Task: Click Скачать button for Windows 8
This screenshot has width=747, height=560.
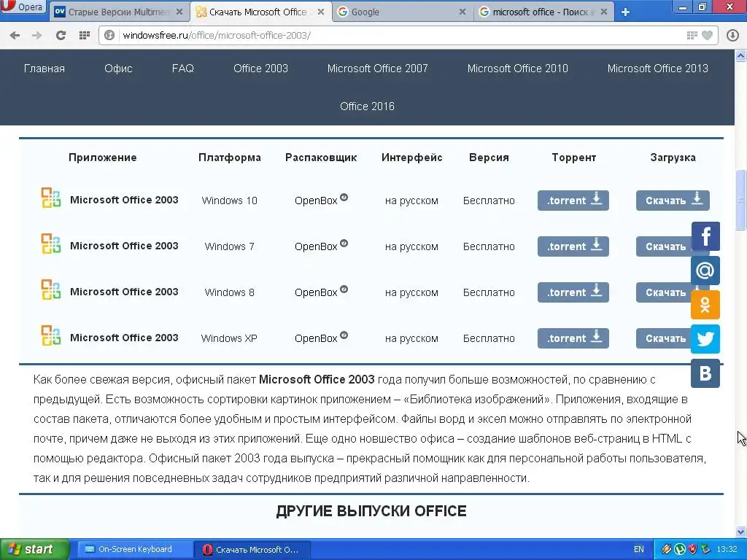Action: 665,292
